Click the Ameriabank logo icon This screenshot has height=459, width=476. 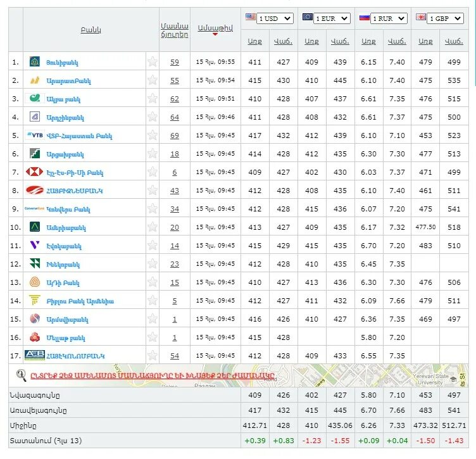pyautogui.click(x=35, y=227)
